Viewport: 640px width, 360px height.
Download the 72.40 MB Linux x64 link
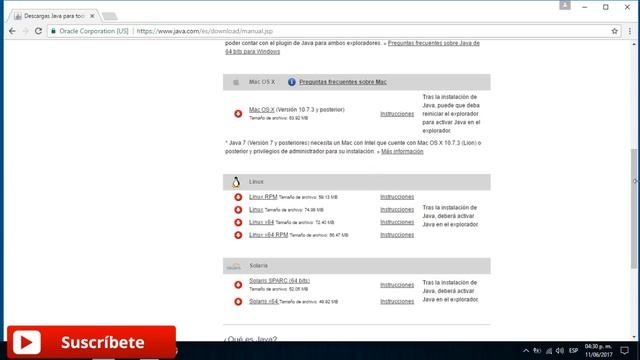(x=261, y=222)
